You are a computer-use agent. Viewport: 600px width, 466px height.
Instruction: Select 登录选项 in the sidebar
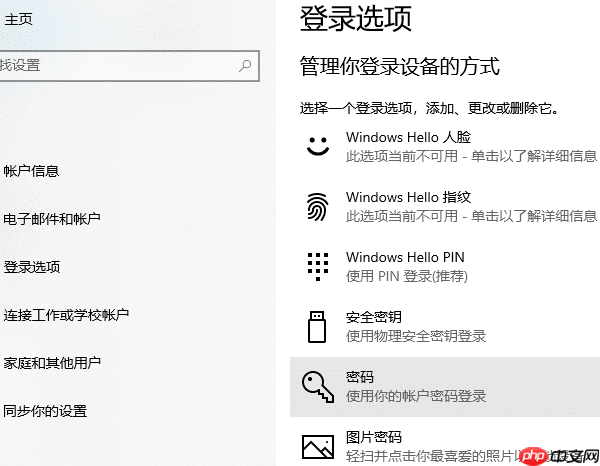[32, 267]
